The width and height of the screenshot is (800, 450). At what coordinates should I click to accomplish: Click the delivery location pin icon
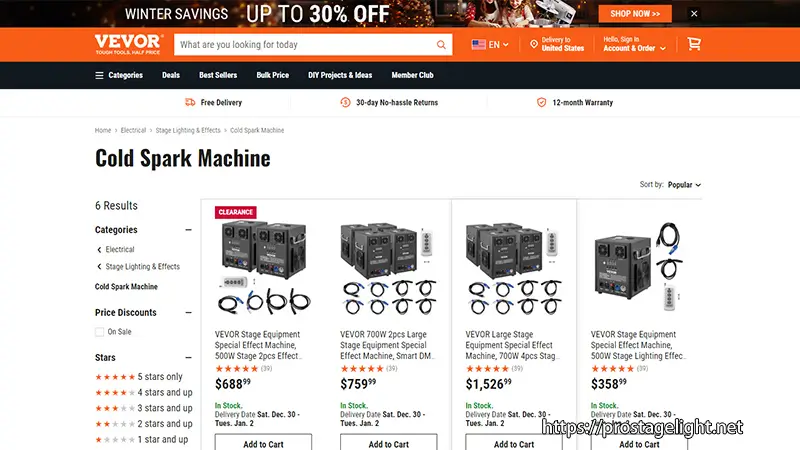pos(534,44)
